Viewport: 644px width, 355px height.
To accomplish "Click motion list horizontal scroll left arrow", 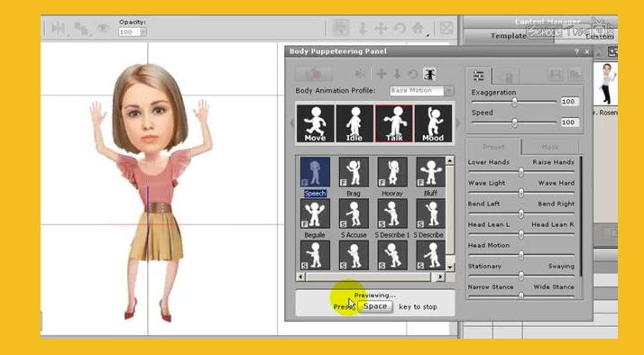I will [x=300, y=277].
